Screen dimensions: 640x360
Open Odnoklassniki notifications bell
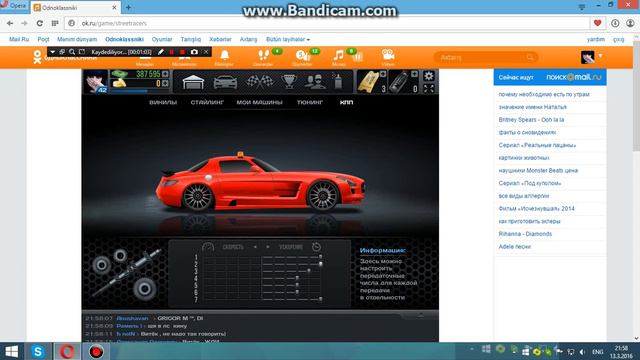(224, 55)
